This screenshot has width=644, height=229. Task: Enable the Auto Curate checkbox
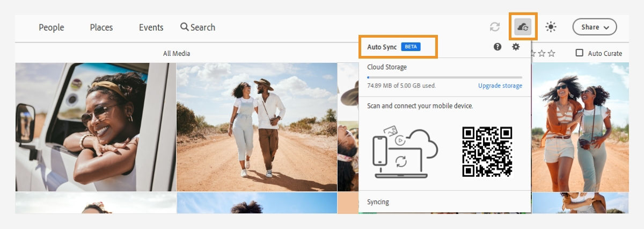(x=580, y=53)
